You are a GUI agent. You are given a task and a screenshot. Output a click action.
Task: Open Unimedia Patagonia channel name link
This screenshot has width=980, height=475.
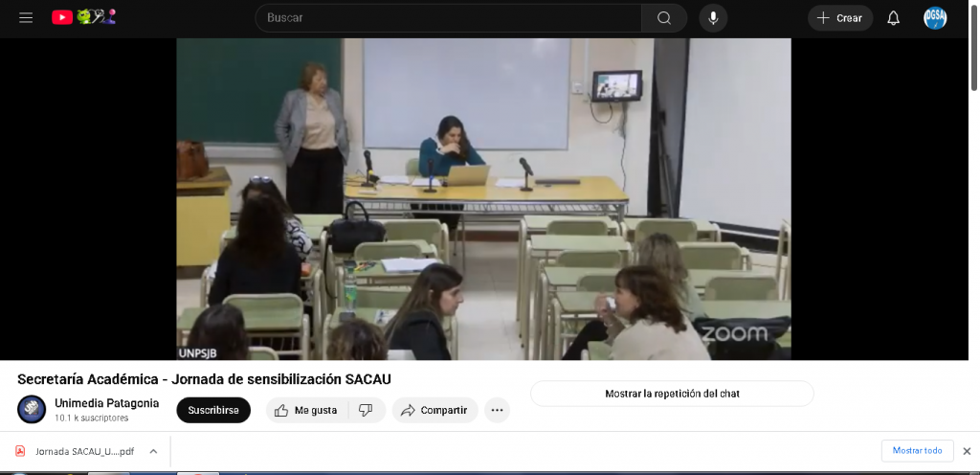pos(107,403)
